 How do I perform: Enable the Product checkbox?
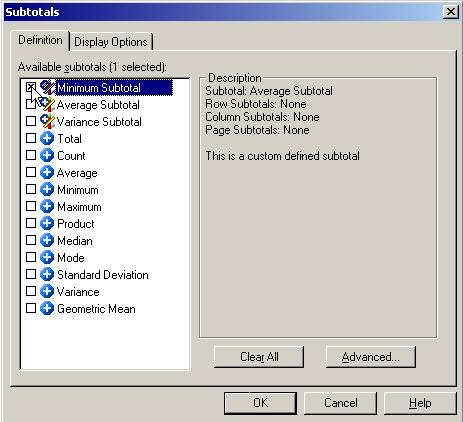(31, 223)
